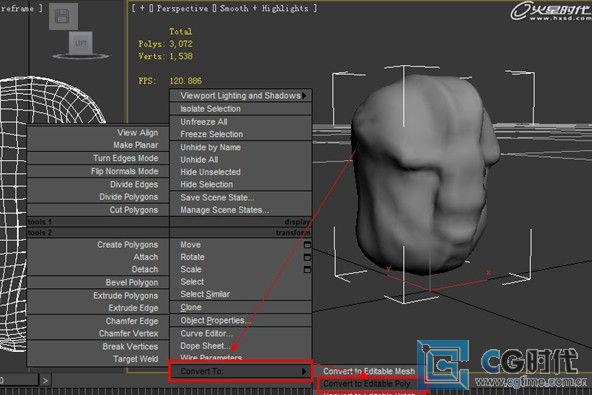Choose Convert to Editable Mesh
The width and height of the screenshot is (592, 395).
coord(368,371)
